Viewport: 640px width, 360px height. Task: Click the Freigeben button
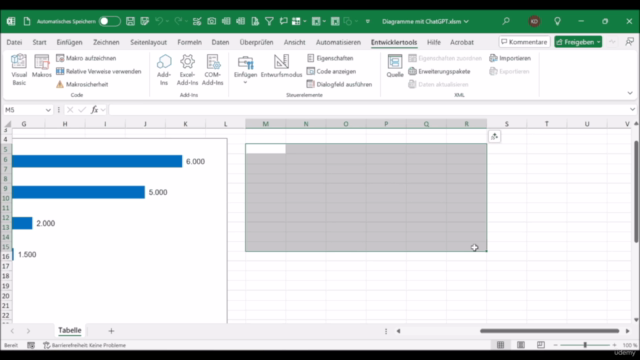(x=578, y=42)
